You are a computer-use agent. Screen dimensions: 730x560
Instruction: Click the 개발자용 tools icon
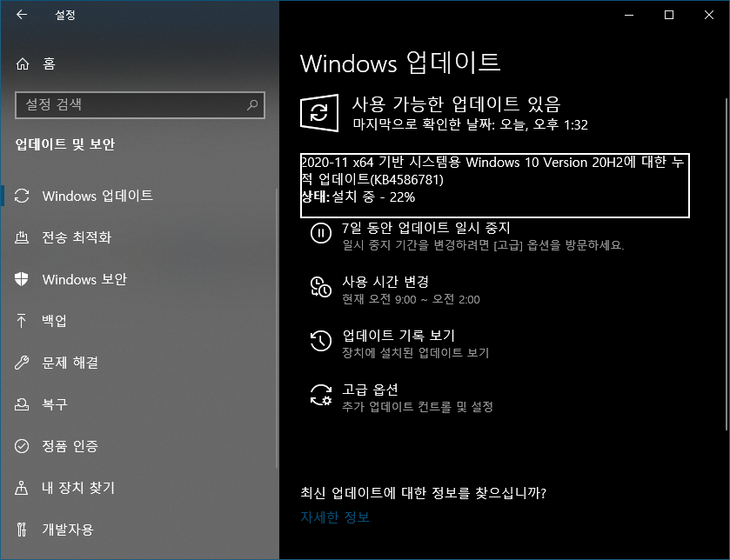(22, 530)
